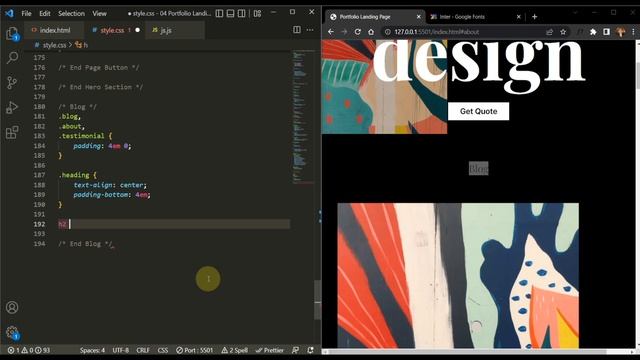Open the Selection menu
The height and width of the screenshot is (360, 640).
coord(71,13)
